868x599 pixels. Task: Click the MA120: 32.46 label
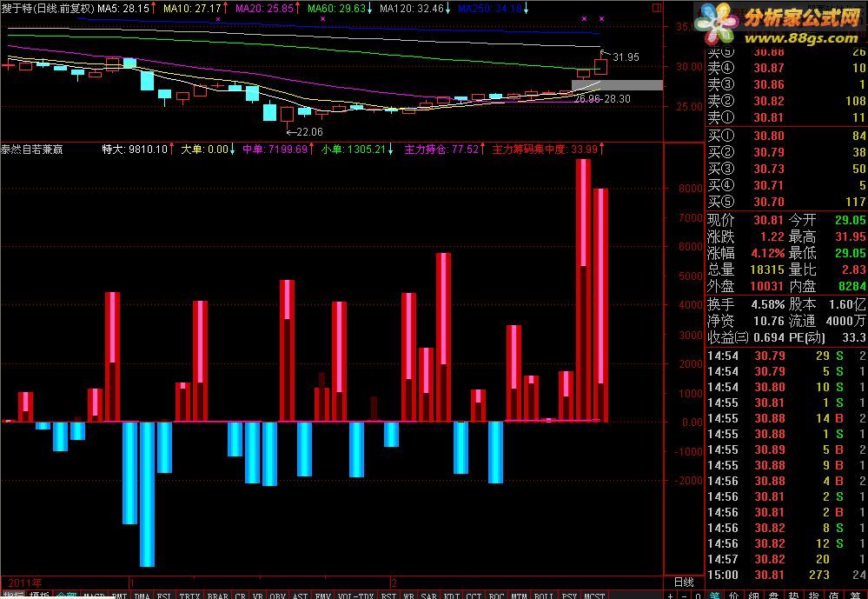[412, 9]
